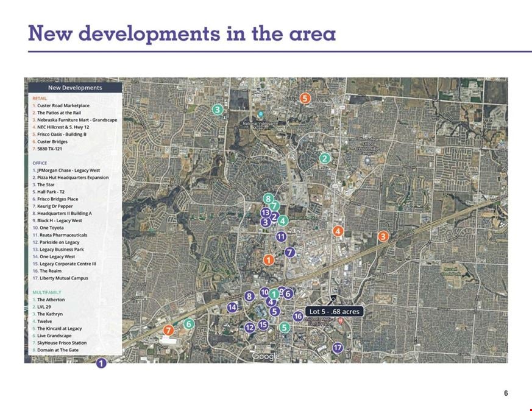This screenshot has width=532, height=411.
Task: Click the MULTIFAMILY legend heading
Action: click(x=47, y=292)
